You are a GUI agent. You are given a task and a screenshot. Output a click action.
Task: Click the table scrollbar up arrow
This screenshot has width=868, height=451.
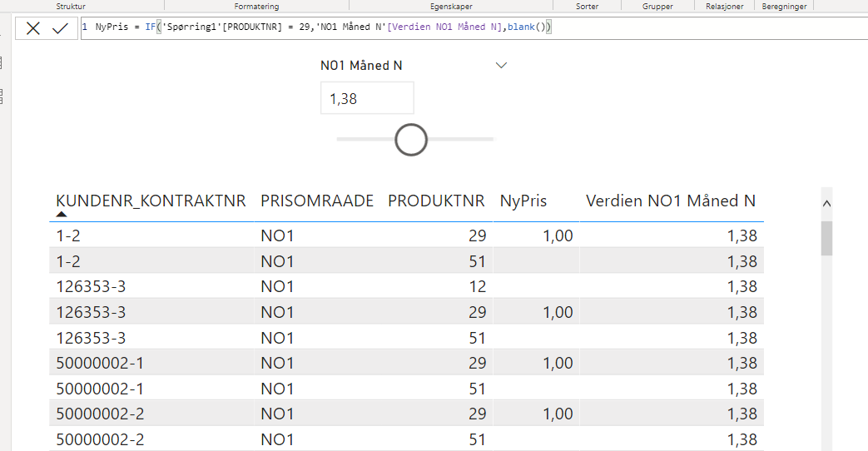826,204
